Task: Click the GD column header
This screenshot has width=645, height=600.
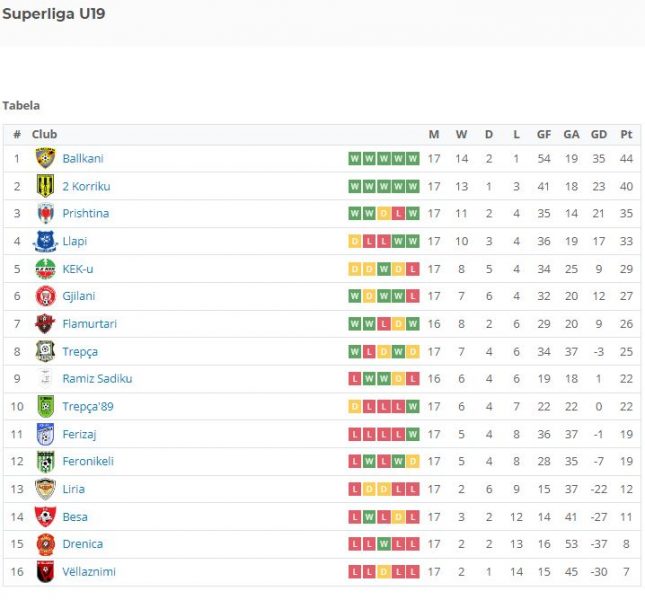Action: pos(599,134)
